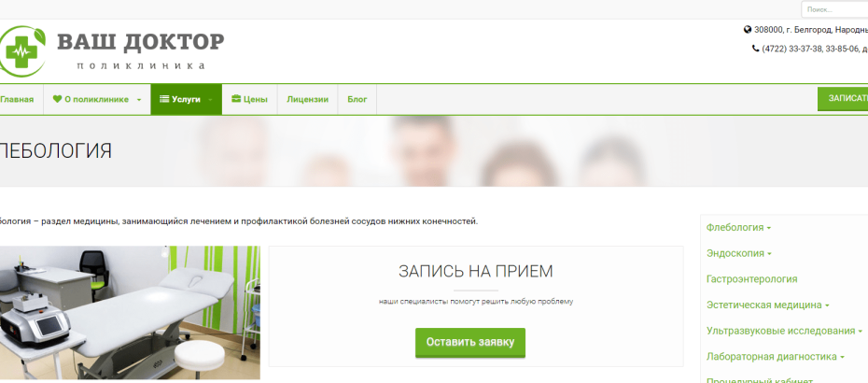Expand the Эндоскопия sidebar caret

point(770,254)
